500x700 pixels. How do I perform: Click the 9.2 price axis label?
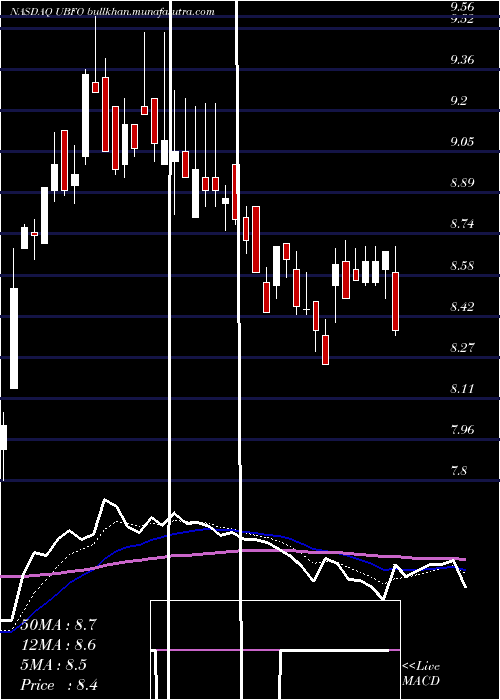[459, 101]
